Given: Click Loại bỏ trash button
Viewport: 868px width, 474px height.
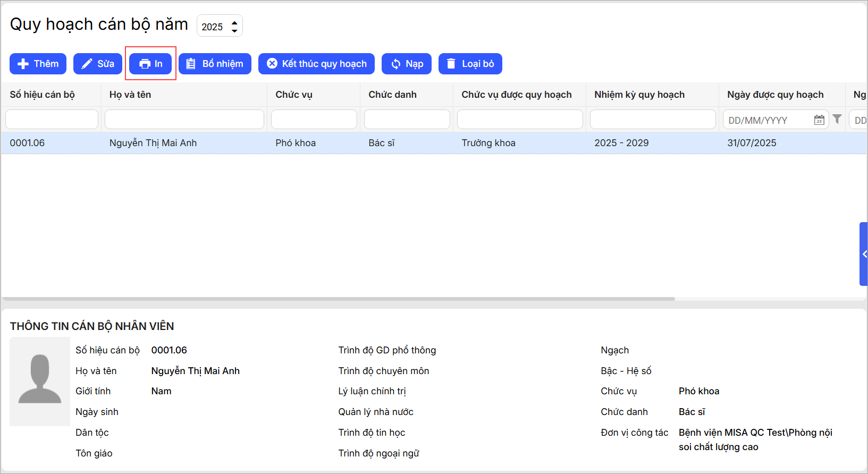Looking at the screenshot, I should pyautogui.click(x=470, y=64).
